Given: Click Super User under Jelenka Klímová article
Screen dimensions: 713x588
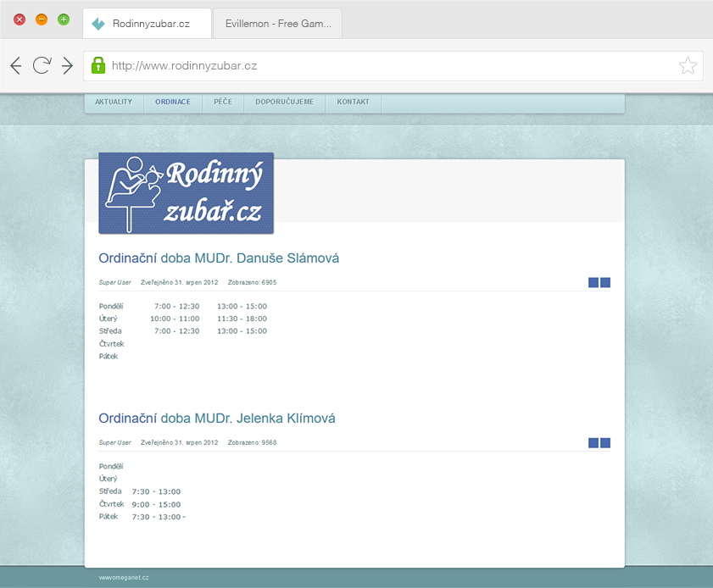Looking at the screenshot, I should click(x=114, y=442).
